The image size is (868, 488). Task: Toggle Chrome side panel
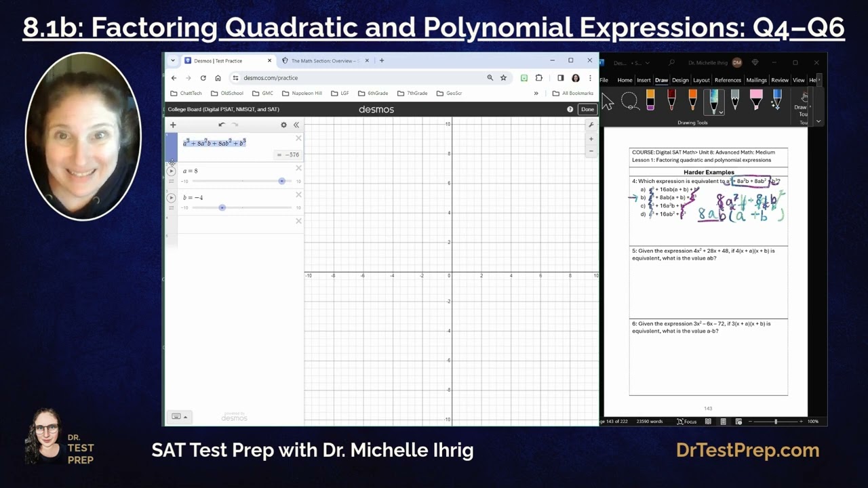[x=560, y=78]
